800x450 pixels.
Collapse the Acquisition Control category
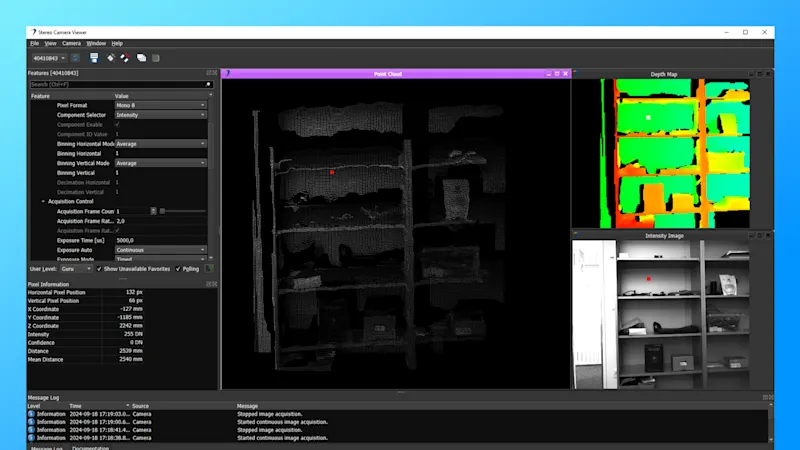point(43,201)
